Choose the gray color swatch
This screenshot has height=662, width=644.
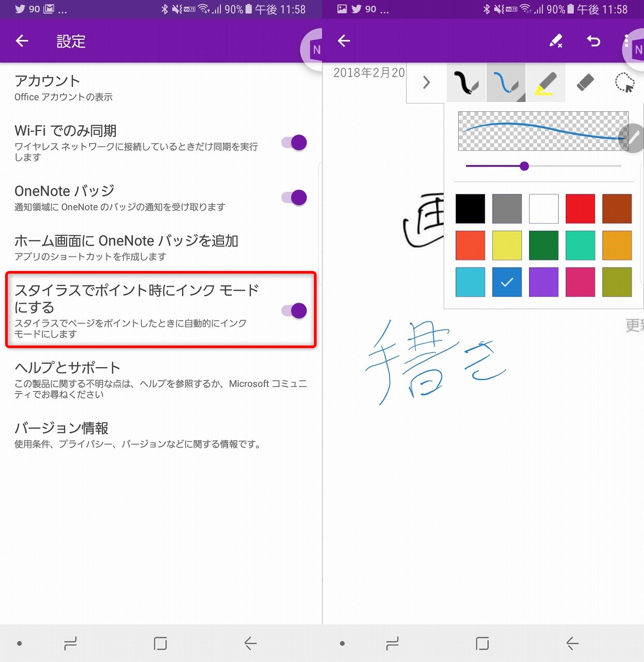[507, 208]
